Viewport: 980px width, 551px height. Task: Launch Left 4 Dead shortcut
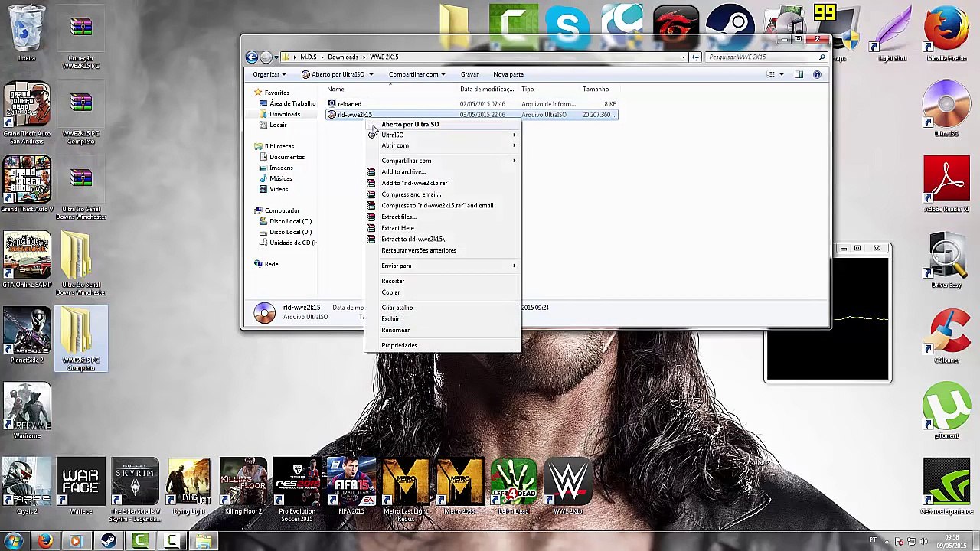(514, 487)
